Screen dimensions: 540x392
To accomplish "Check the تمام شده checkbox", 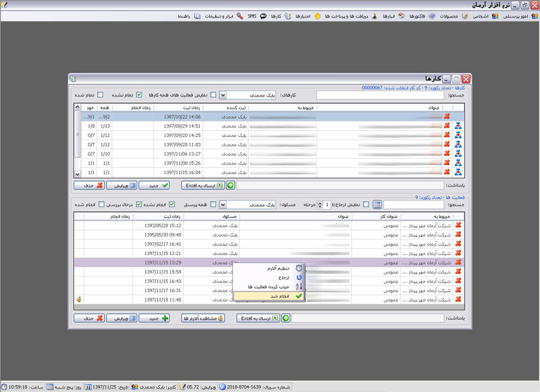I will (100, 94).
